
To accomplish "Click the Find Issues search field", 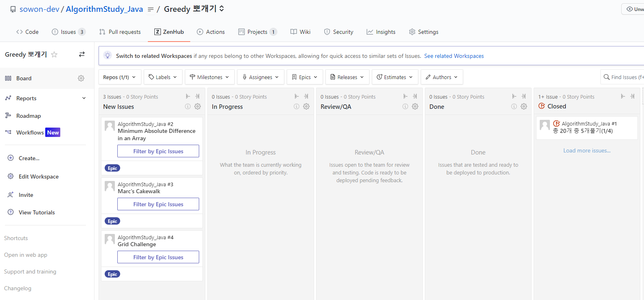I will [622, 77].
